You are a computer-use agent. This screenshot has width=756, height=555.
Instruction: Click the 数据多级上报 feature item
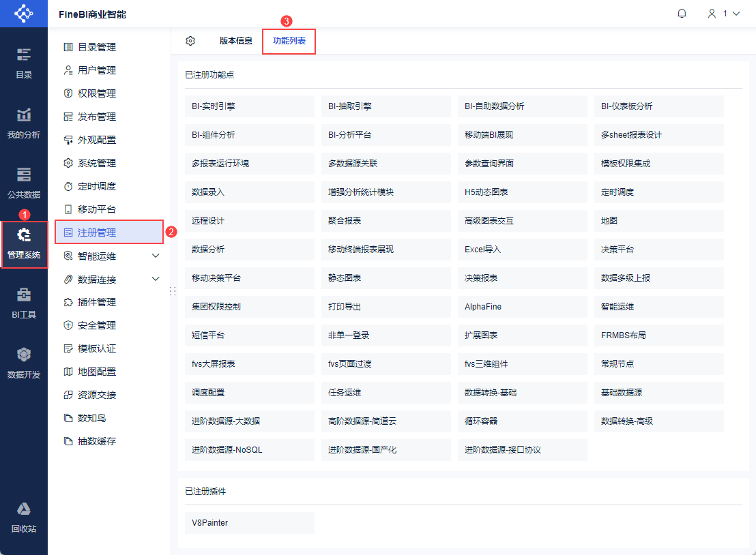tap(659, 278)
